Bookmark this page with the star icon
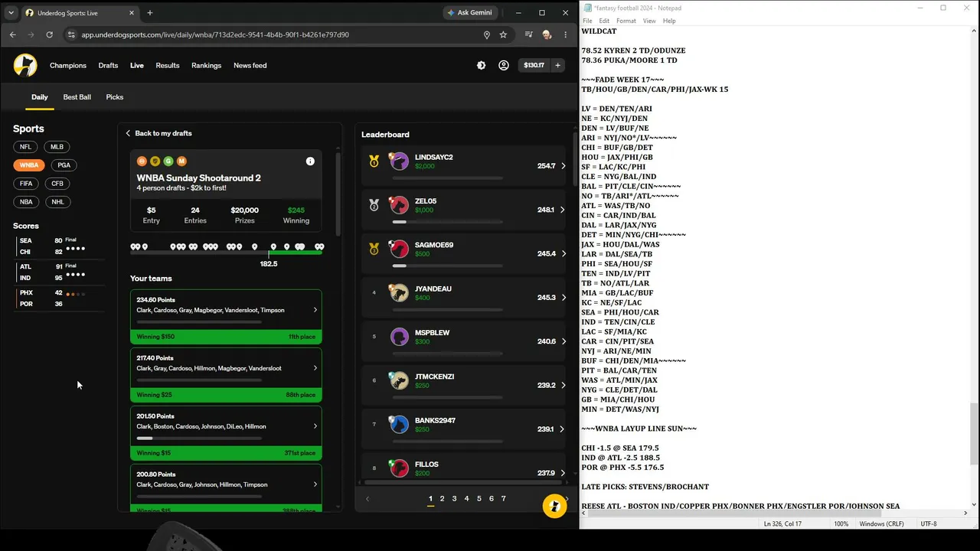The image size is (980, 551). tap(503, 34)
